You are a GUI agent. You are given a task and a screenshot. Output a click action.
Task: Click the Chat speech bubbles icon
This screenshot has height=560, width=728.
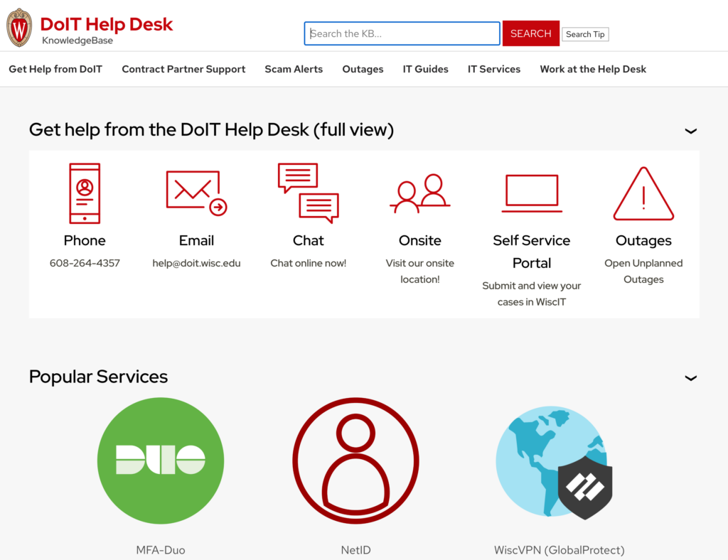[309, 193]
